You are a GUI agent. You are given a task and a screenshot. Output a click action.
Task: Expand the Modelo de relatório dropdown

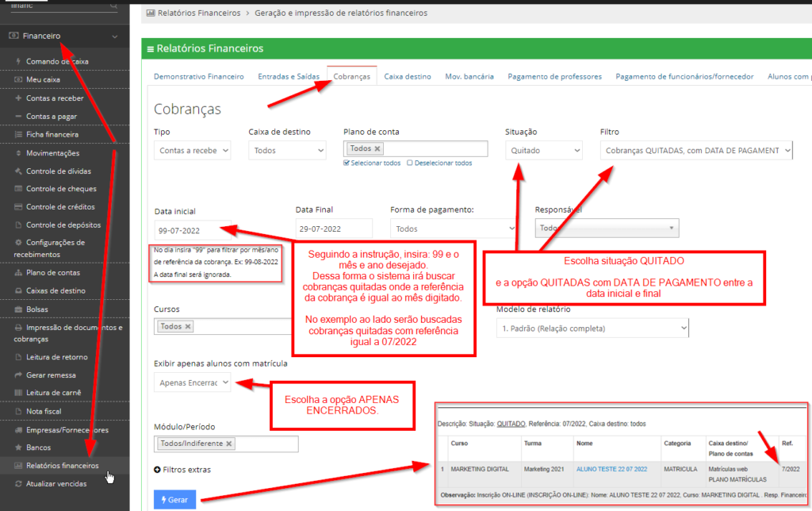click(592, 328)
